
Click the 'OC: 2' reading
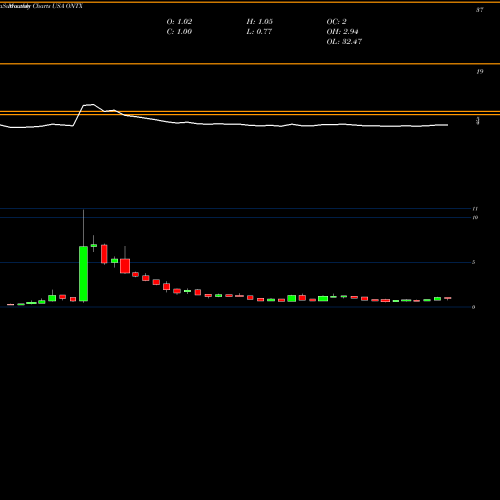(x=336, y=22)
